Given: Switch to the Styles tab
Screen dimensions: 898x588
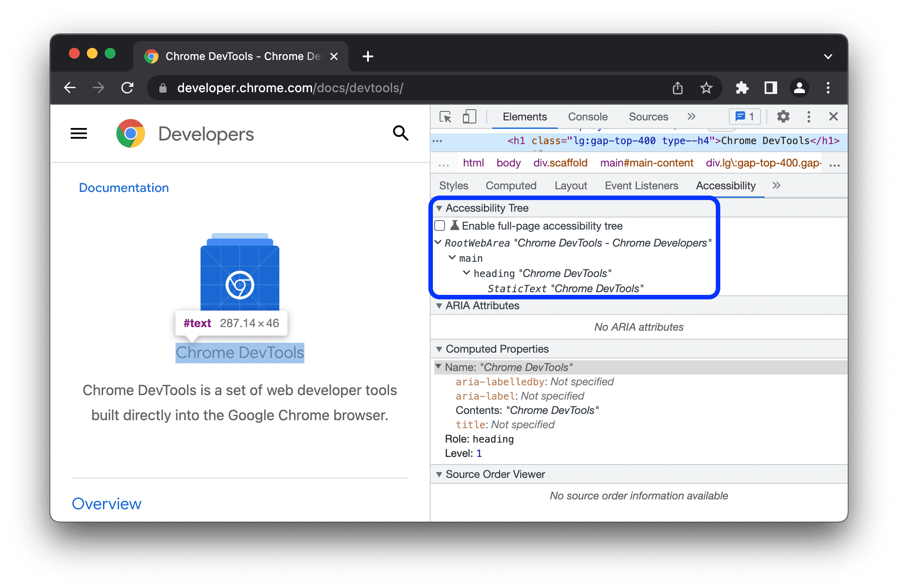Looking at the screenshot, I should (x=456, y=185).
